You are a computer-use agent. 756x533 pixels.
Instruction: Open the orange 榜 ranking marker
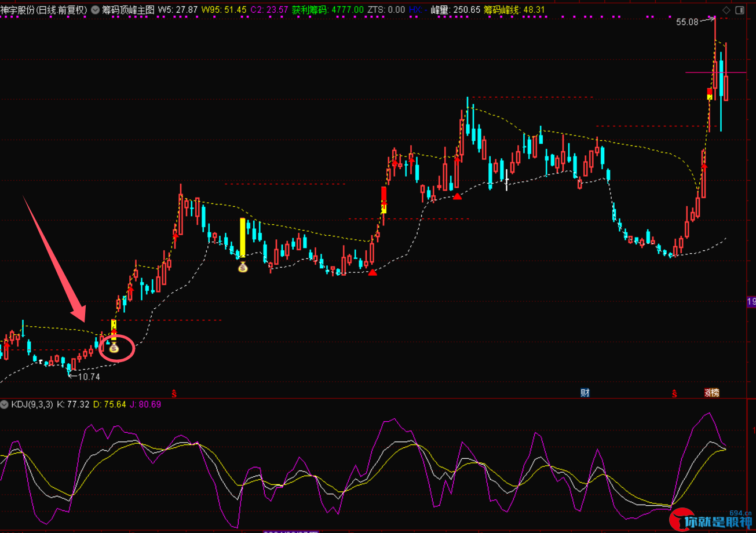(x=715, y=393)
